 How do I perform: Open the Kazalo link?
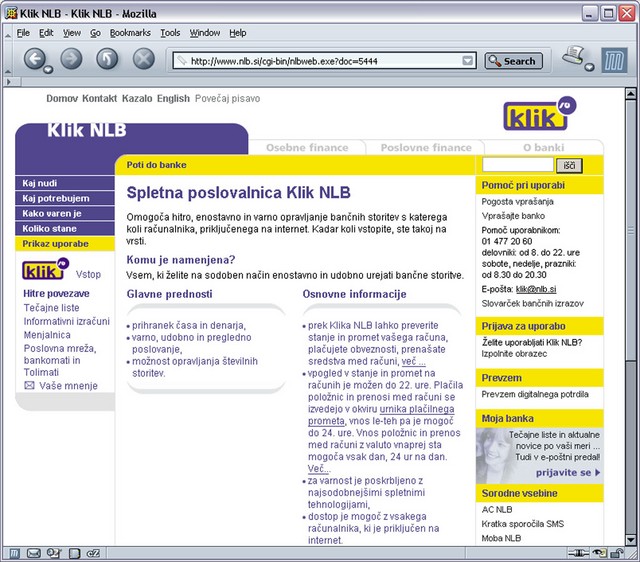tap(137, 98)
